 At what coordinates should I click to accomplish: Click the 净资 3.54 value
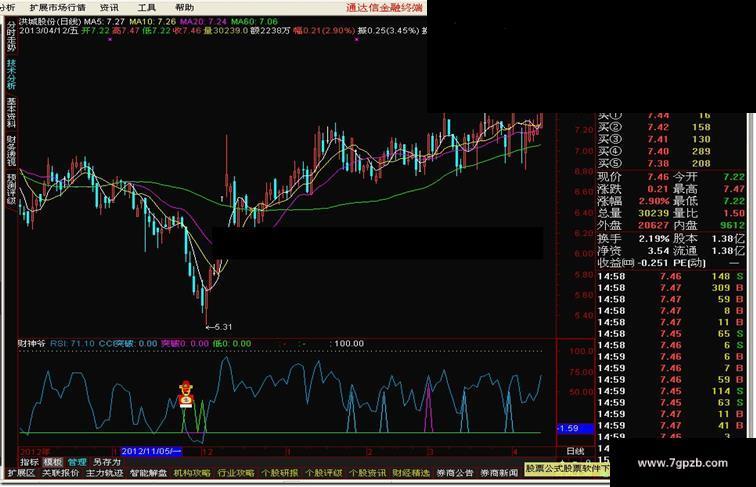658,251
